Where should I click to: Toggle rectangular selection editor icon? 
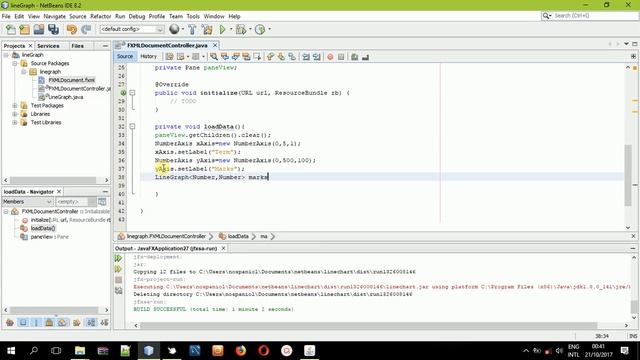pos(257,57)
